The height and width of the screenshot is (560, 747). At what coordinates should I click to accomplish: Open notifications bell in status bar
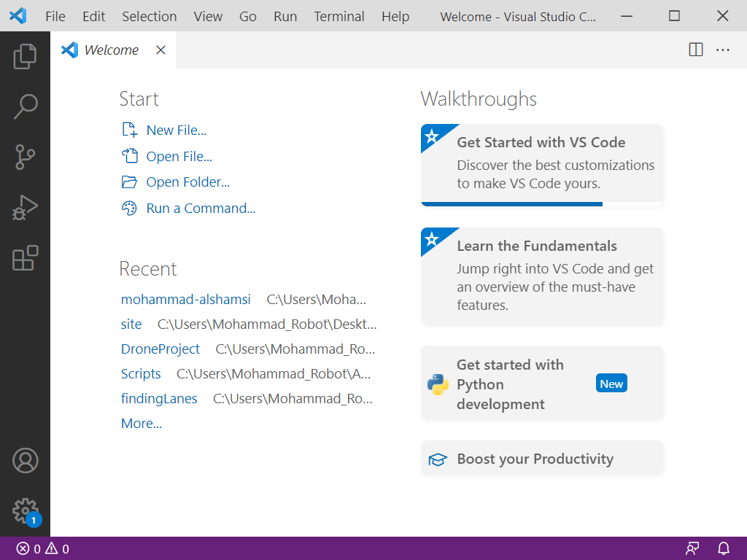pos(723,548)
